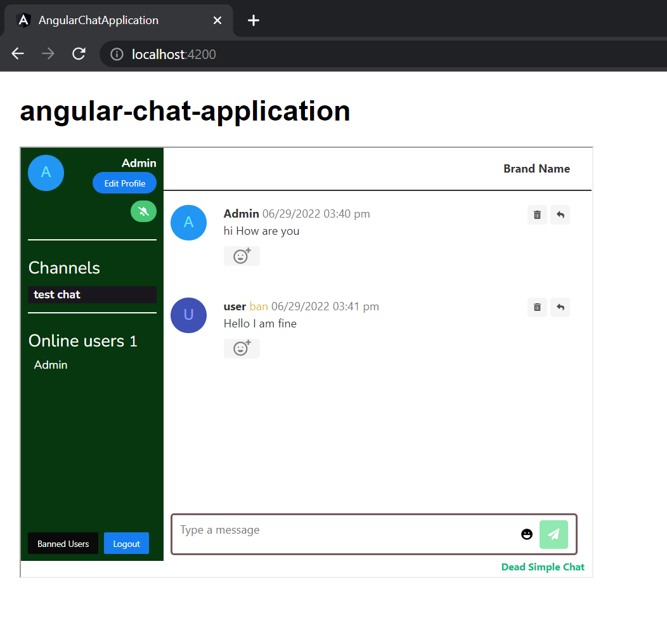Open the Dead Simple Chat link
The height and width of the screenshot is (644, 667).
click(543, 567)
